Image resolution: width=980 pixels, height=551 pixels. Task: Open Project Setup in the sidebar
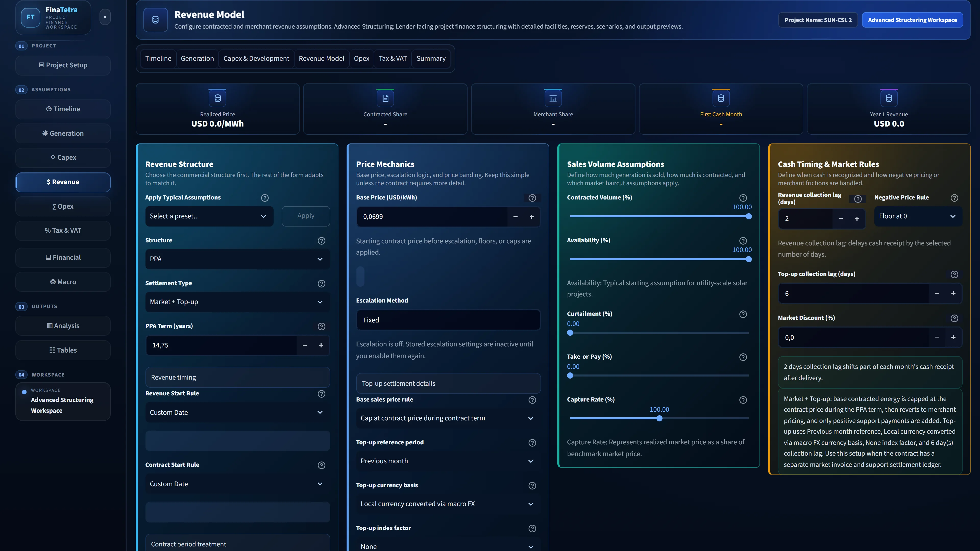pos(63,65)
